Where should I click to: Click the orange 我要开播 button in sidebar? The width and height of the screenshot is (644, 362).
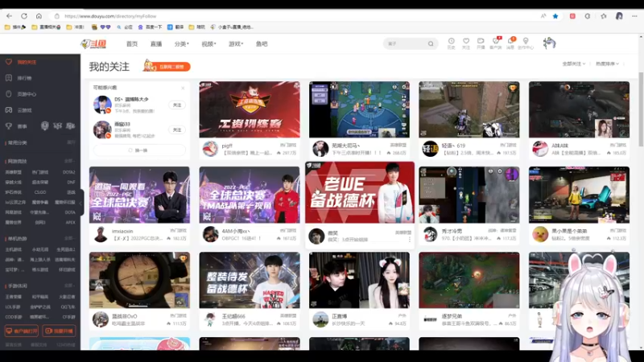coord(59,331)
